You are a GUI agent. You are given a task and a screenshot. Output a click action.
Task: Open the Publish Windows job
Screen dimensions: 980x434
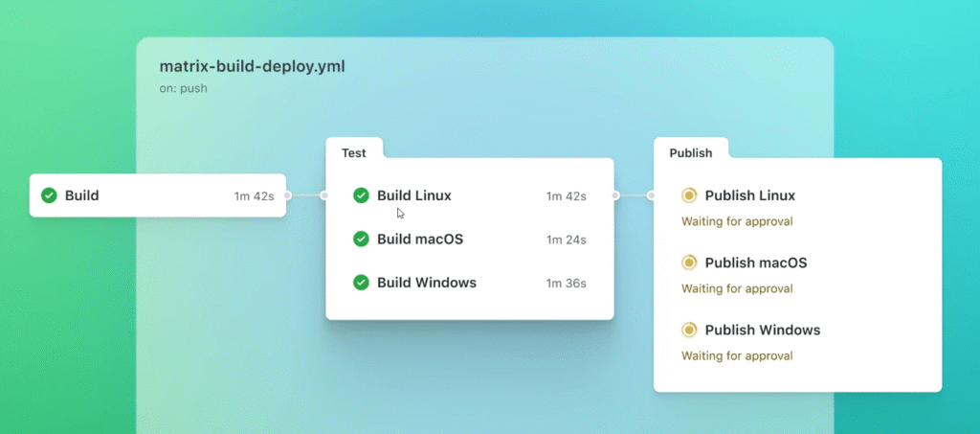(763, 330)
